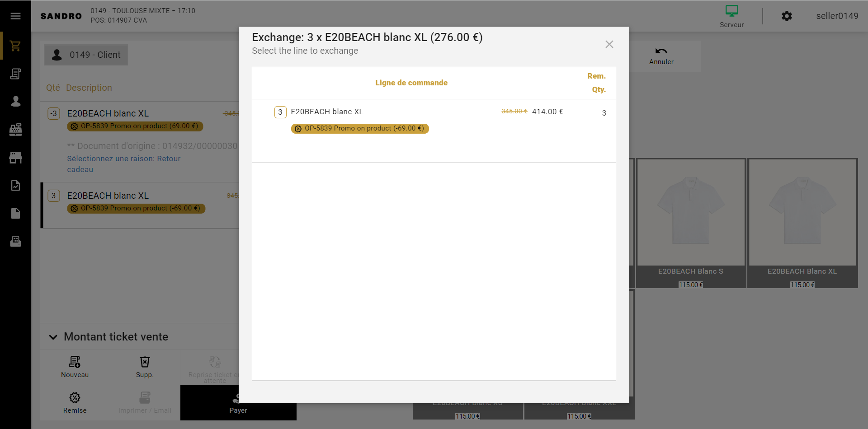Open the settings gear

[787, 16]
